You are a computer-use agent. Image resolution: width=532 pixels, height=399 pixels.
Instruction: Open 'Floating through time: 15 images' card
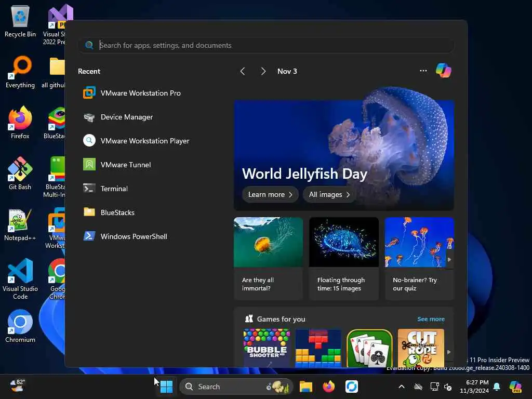(x=344, y=259)
